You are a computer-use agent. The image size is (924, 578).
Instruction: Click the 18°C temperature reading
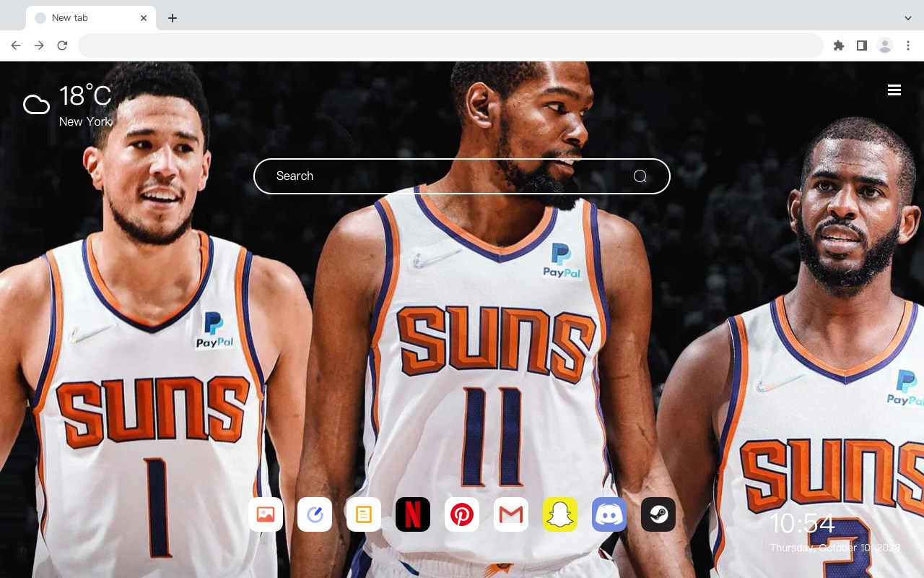point(85,96)
